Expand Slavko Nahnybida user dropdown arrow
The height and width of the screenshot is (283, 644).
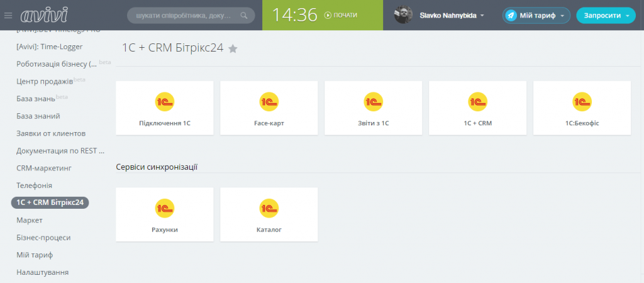pyautogui.click(x=482, y=16)
